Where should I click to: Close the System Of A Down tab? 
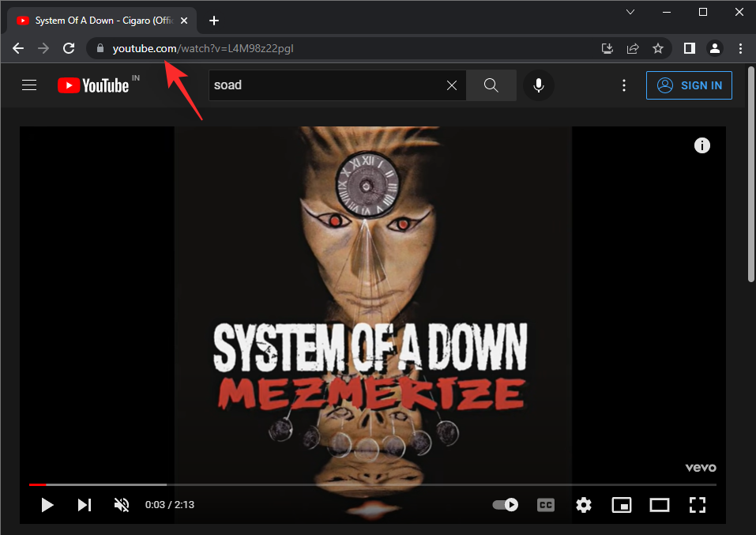184,21
